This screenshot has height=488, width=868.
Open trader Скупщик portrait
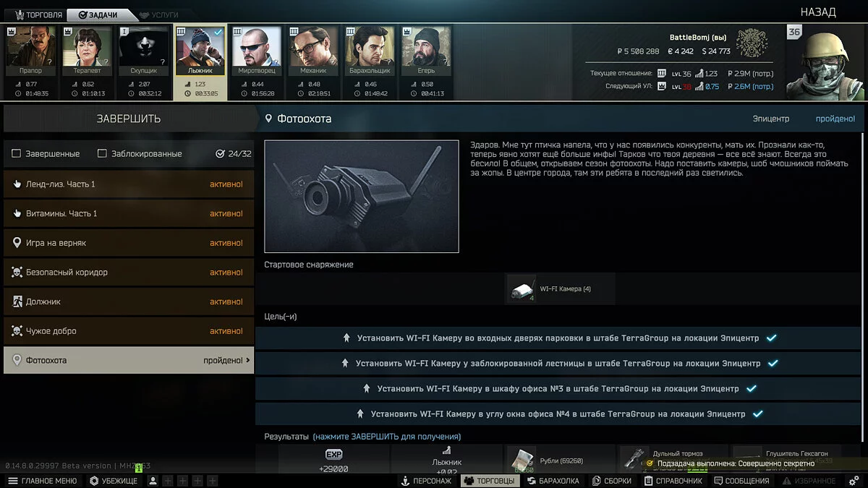143,51
